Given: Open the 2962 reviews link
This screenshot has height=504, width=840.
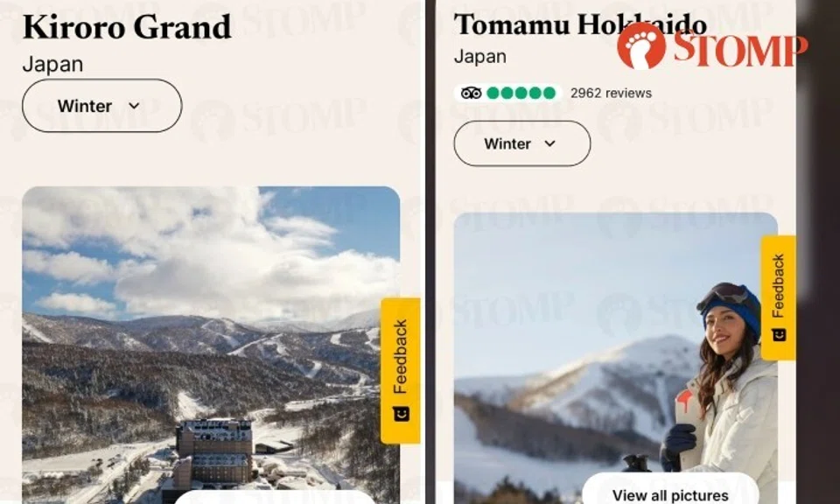Looking at the screenshot, I should (x=611, y=94).
